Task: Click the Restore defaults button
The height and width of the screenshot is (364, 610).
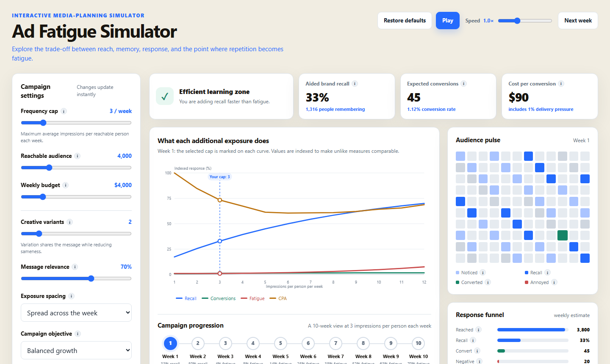Action: (x=405, y=20)
